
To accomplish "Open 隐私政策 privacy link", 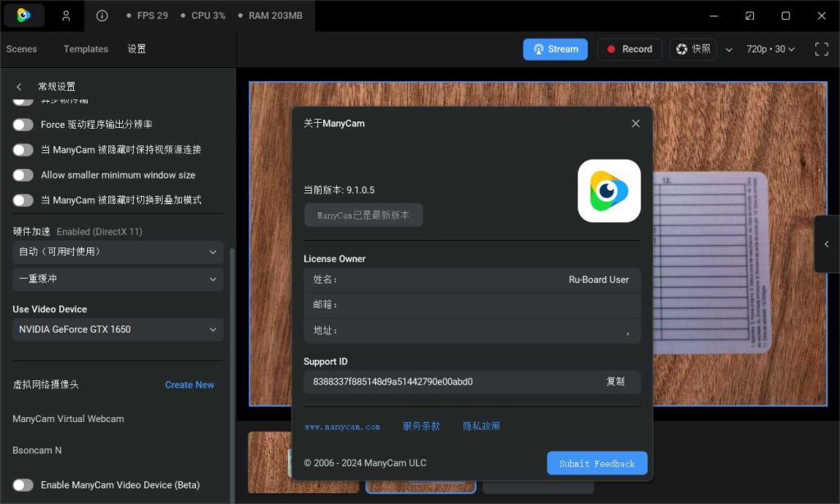I will click(481, 426).
